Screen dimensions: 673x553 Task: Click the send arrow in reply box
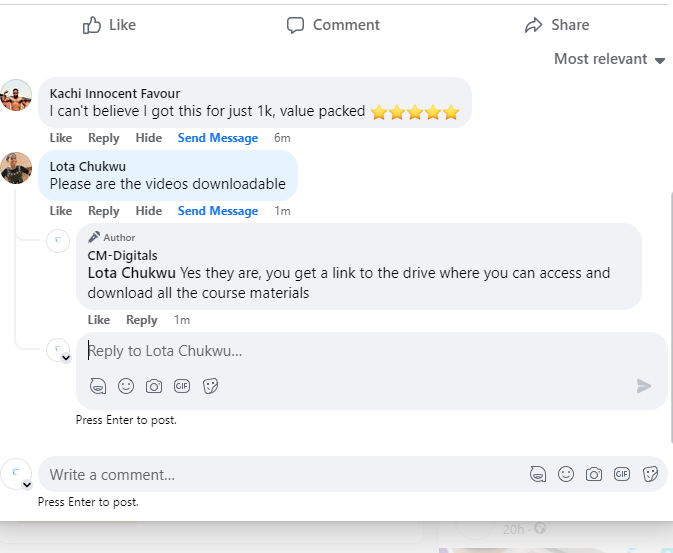[x=643, y=386]
